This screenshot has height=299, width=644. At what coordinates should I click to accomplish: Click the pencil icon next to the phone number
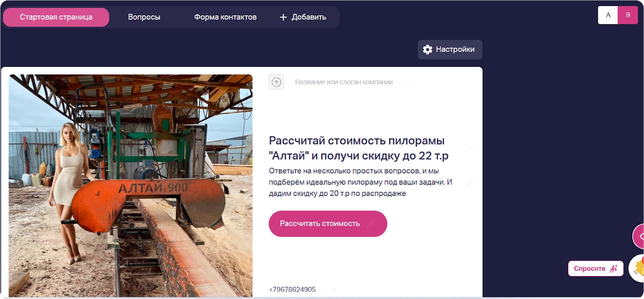tap(324, 289)
